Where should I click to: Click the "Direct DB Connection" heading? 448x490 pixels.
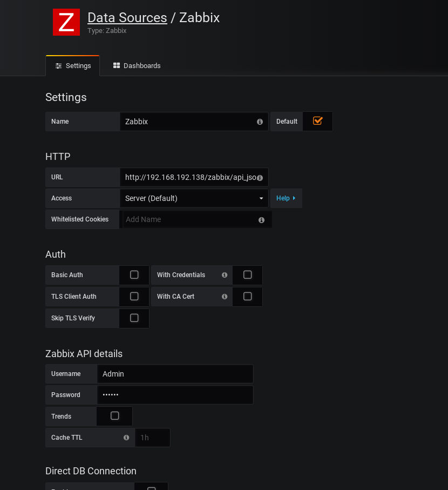click(91, 471)
